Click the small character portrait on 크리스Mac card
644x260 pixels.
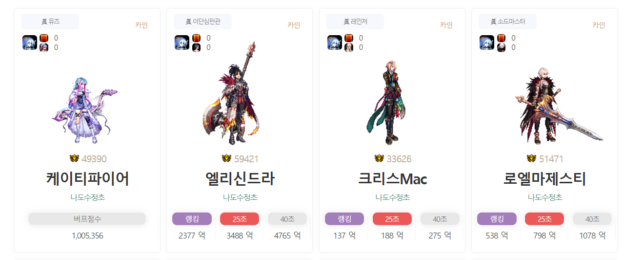point(348,47)
